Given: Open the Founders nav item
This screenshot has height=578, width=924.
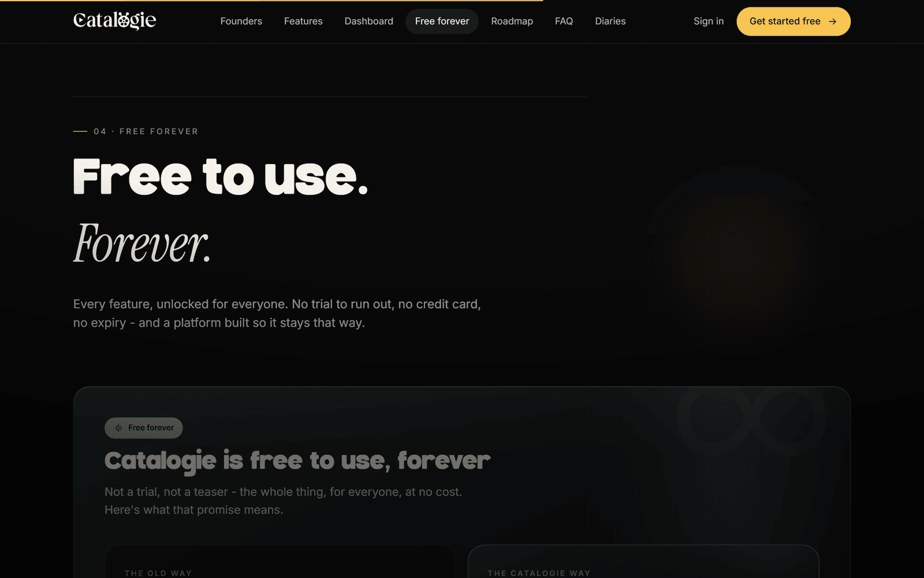Looking at the screenshot, I should click(241, 21).
